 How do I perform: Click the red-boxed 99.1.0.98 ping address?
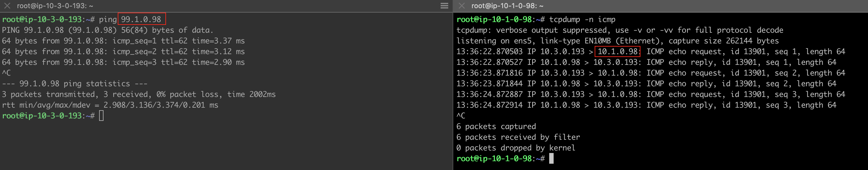click(141, 19)
